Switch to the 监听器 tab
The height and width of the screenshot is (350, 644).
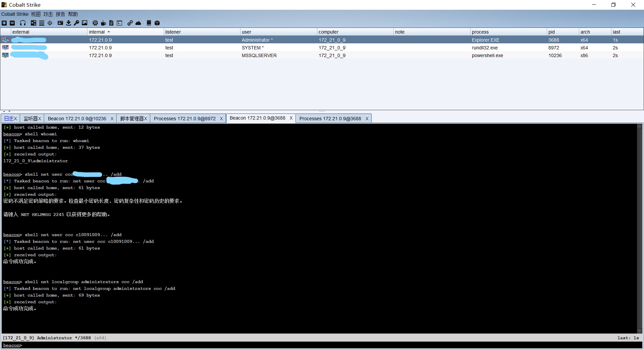32,119
